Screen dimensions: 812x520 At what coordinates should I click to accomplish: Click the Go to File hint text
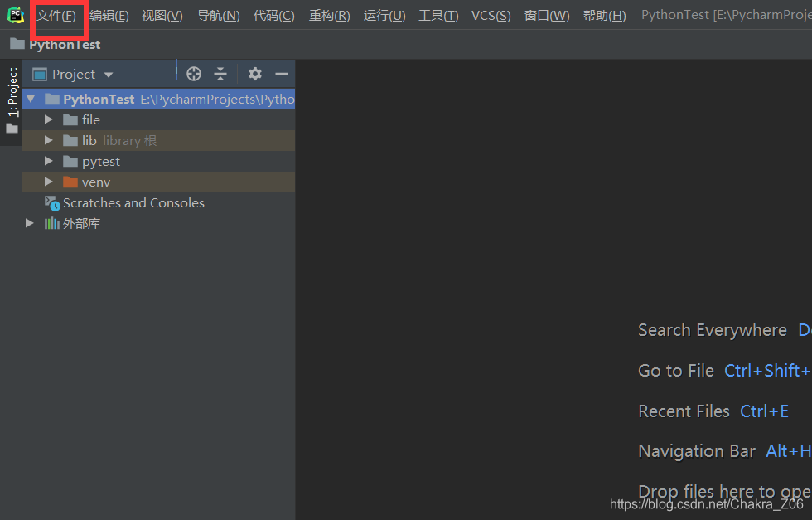point(676,371)
